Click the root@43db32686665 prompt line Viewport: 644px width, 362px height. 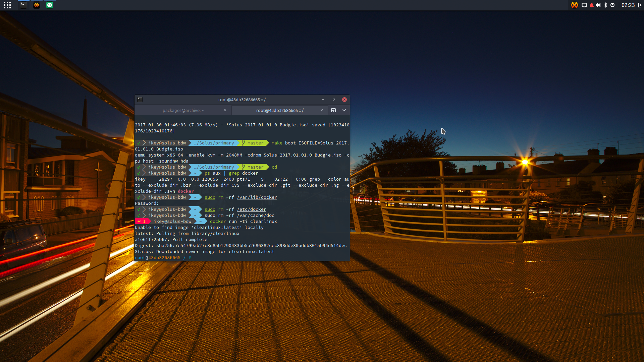(163, 258)
